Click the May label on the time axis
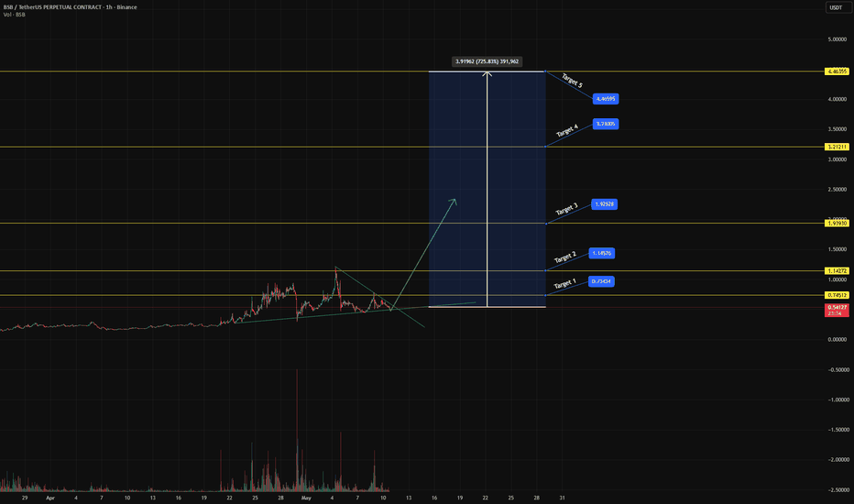854x504 pixels. 306,498
